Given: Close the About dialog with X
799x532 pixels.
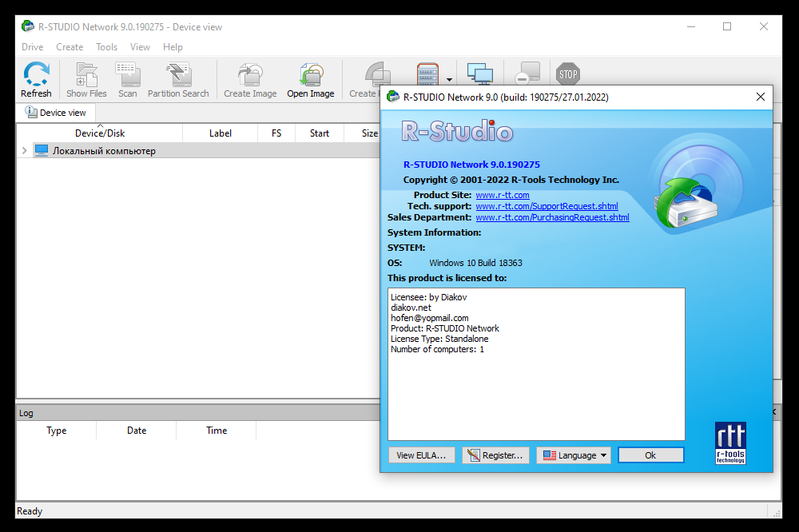Looking at the screenshot, I should point(761,97).
